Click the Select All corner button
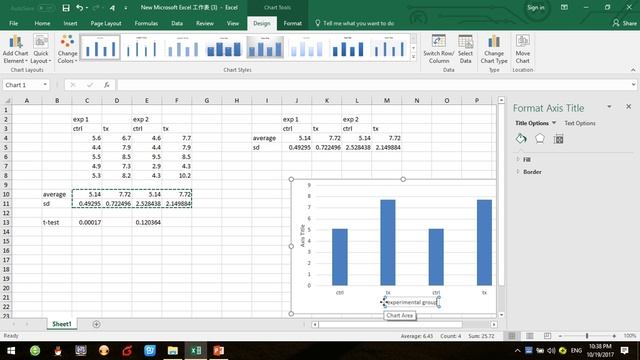Viewport: 640px width, 360px height. 6,100
